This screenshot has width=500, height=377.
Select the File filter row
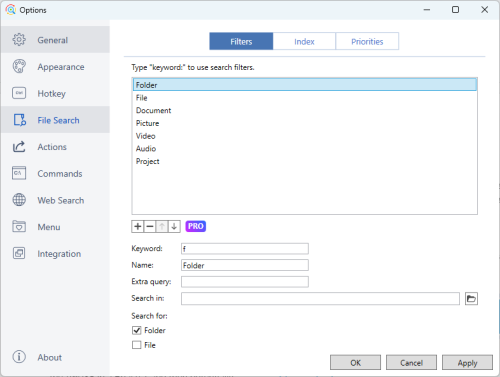[305, 98]
